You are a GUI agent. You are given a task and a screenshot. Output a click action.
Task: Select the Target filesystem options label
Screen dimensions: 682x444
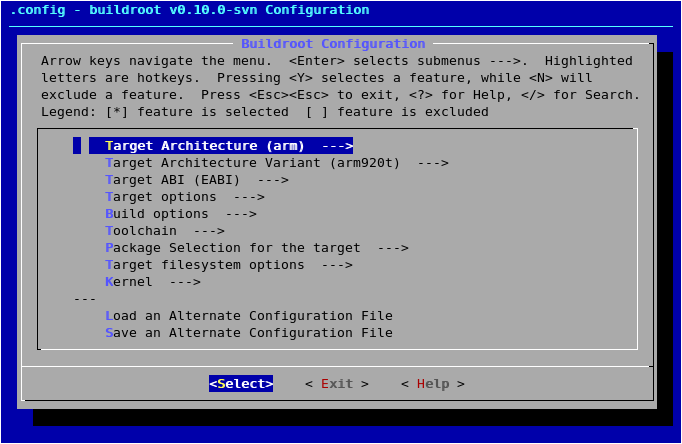(204, 265)
